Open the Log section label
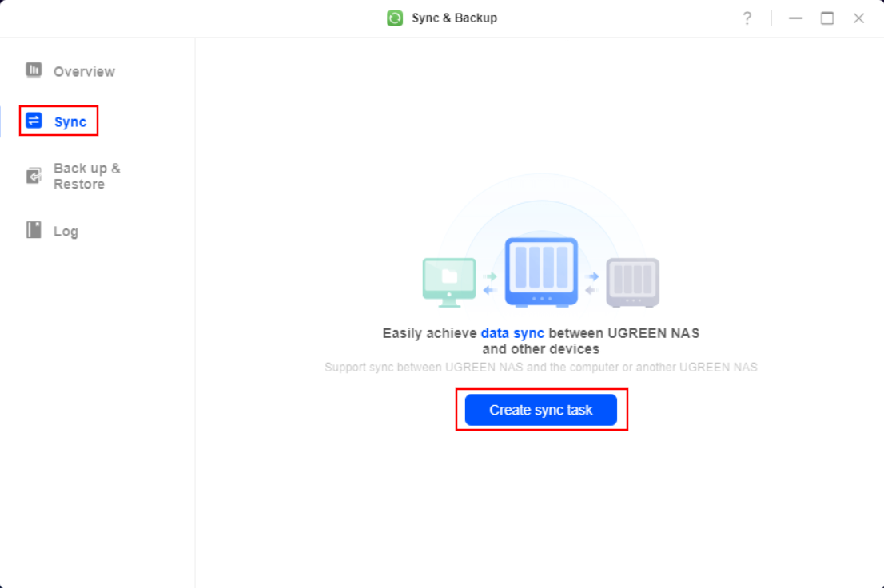The height and width of the screenshot is (588, 884). tap(66, 231)
